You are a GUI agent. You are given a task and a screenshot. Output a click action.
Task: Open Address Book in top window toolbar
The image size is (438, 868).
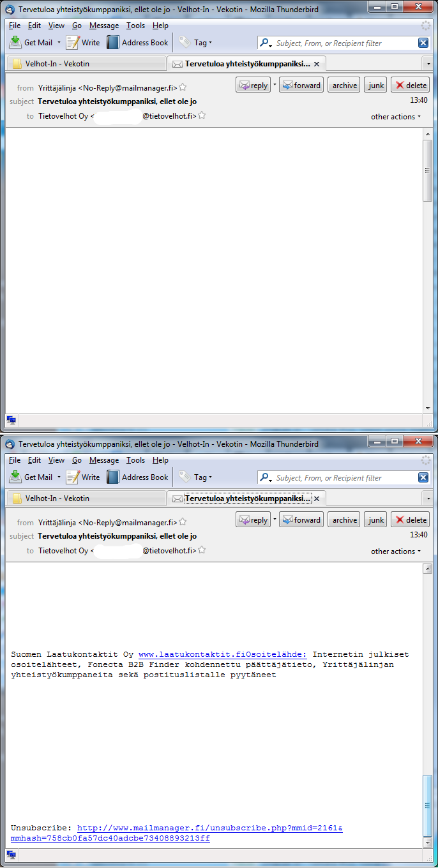coord(137,43)
